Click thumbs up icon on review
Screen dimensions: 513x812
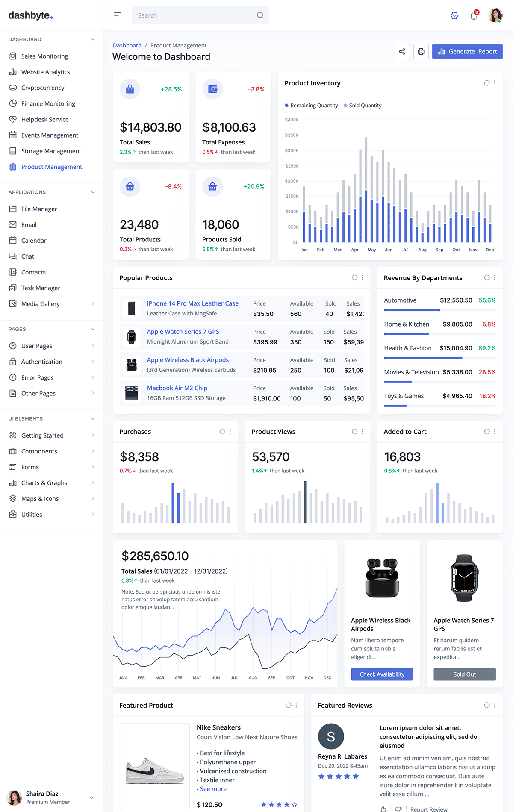383,809
